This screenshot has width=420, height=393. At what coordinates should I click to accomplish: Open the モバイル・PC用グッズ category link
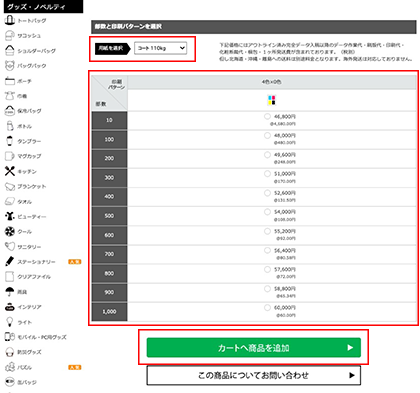point(42,337)
